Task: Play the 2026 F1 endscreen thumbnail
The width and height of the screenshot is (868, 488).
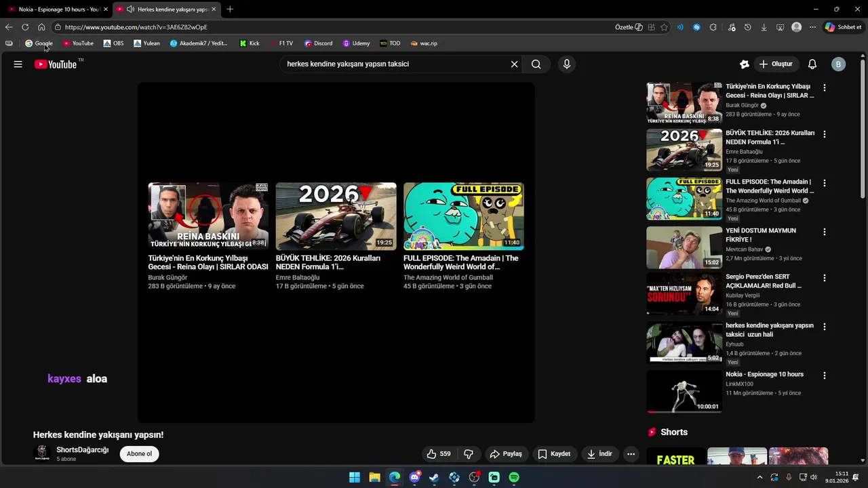Action: 336,216
